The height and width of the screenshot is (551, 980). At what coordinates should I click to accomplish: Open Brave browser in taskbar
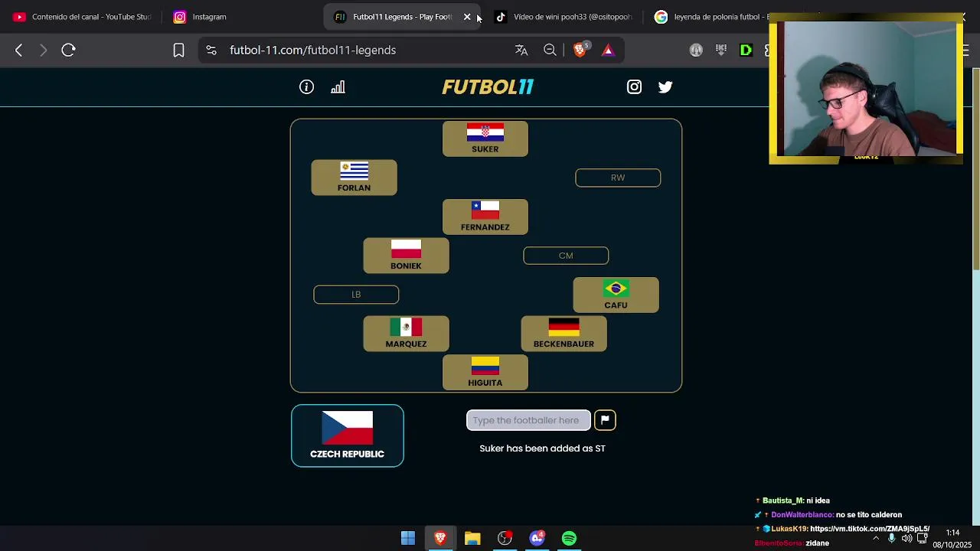(440, 539)
